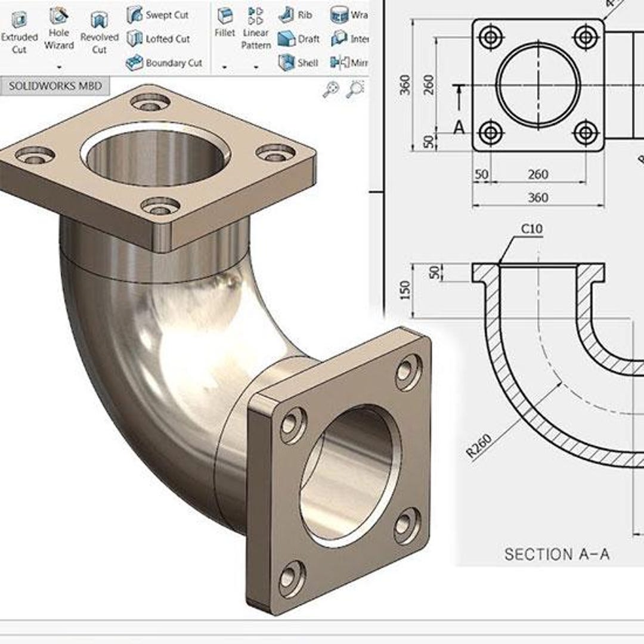Choose the Lofted Cut tool

[x=158, y=39]
